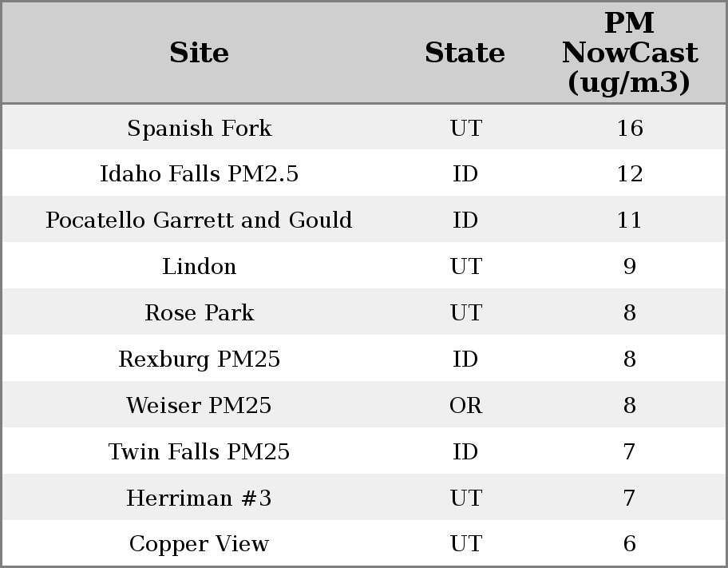Click the Site column header
This screenshot has width=728, height=568.
(x=199, y=53)
